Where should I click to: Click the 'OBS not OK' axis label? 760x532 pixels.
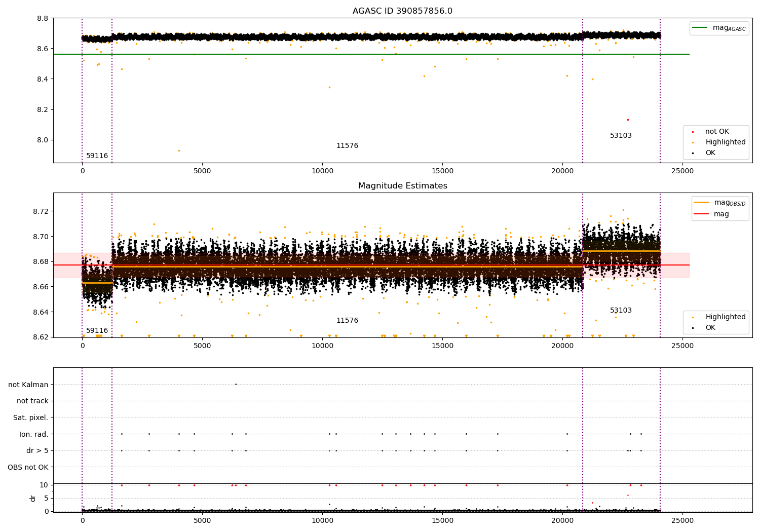[x=28, y=467]
